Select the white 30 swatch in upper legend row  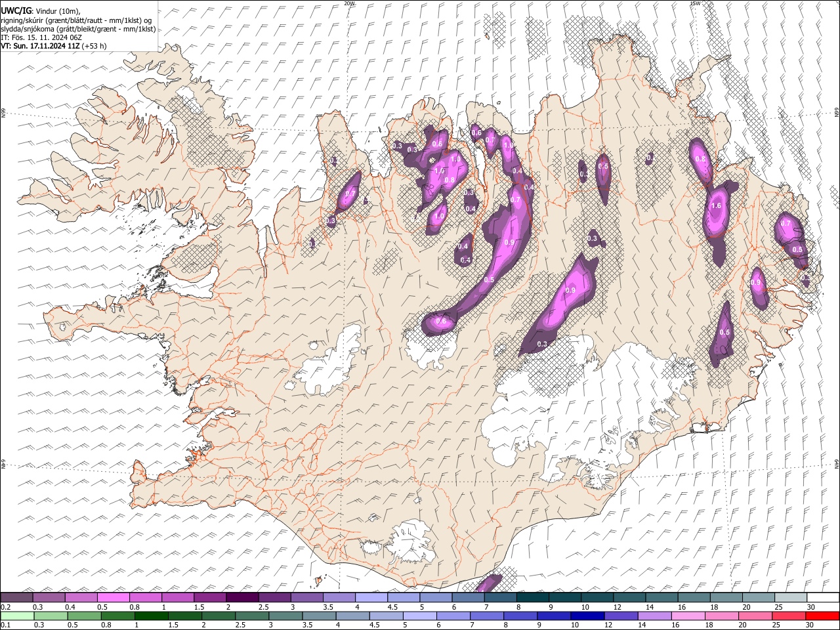point(822,597)
